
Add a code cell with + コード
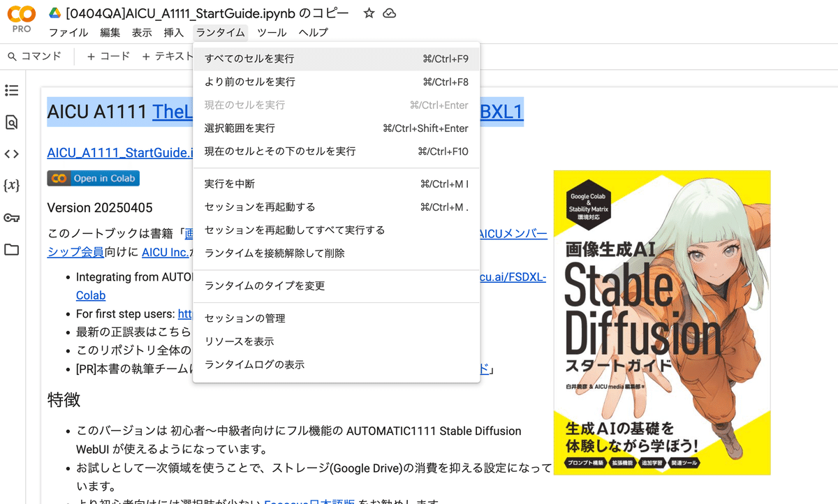point(108,57)
